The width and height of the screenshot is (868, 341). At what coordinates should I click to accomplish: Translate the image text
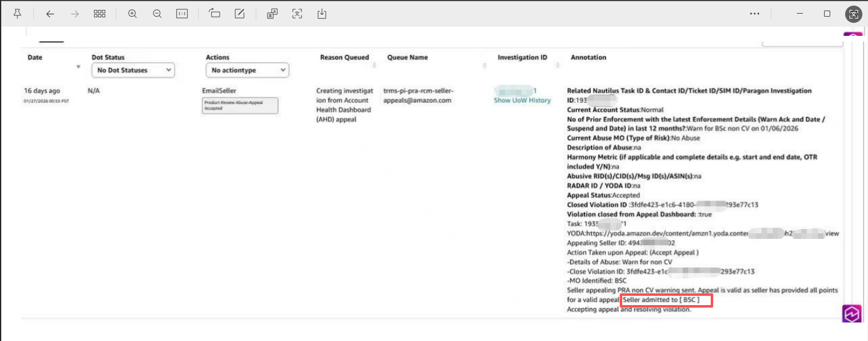click(272, 14)
